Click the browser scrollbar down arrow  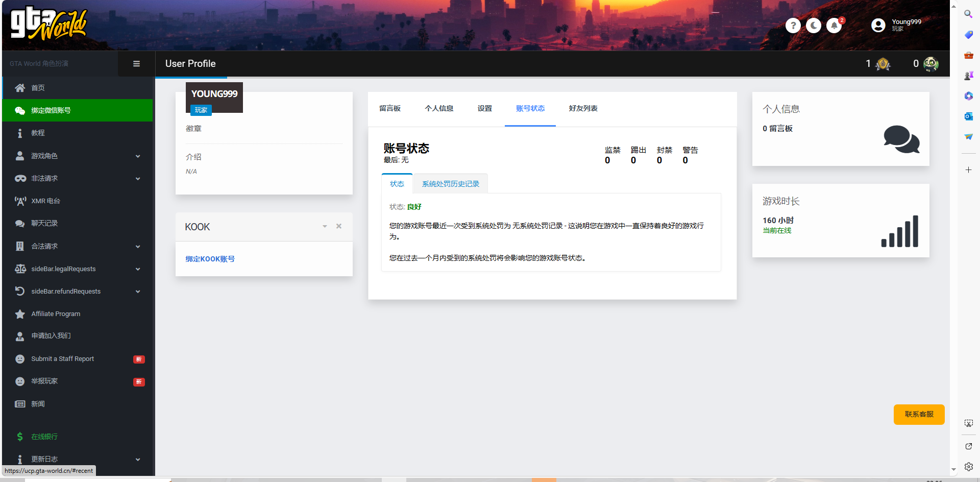pos(953,469)
